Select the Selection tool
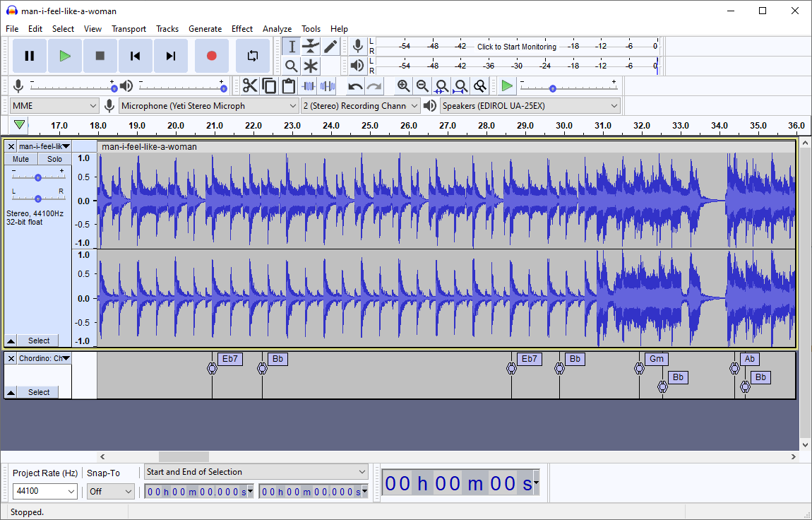The image size is (812, 520). pos(292,46)
